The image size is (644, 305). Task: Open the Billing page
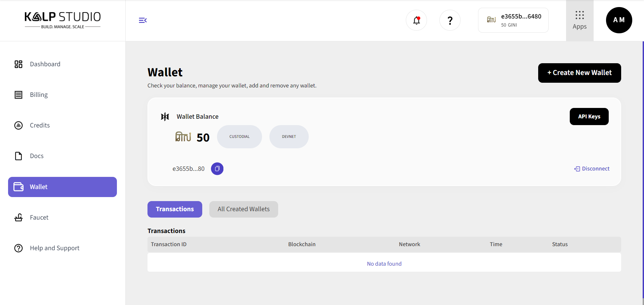click(x=39, y=95)
